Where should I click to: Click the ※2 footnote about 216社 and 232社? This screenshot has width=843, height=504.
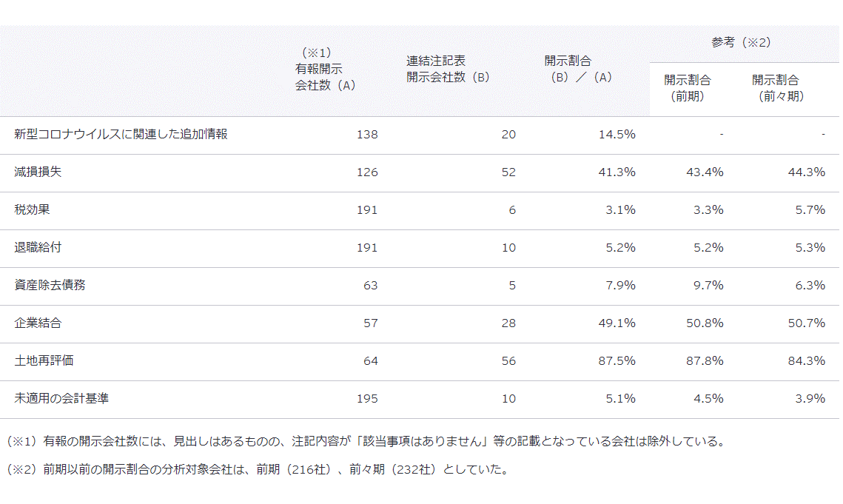tap(257, 470)
